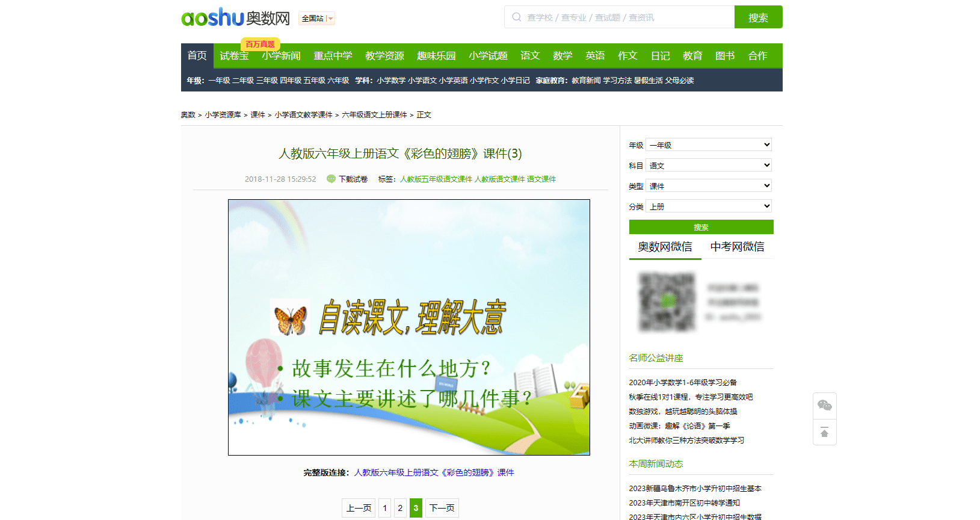This screenshot has width=980, height=520.
Task: Open 秋季在线1对1课程 link
Action: pyautogui.click(x=691, y=397)
